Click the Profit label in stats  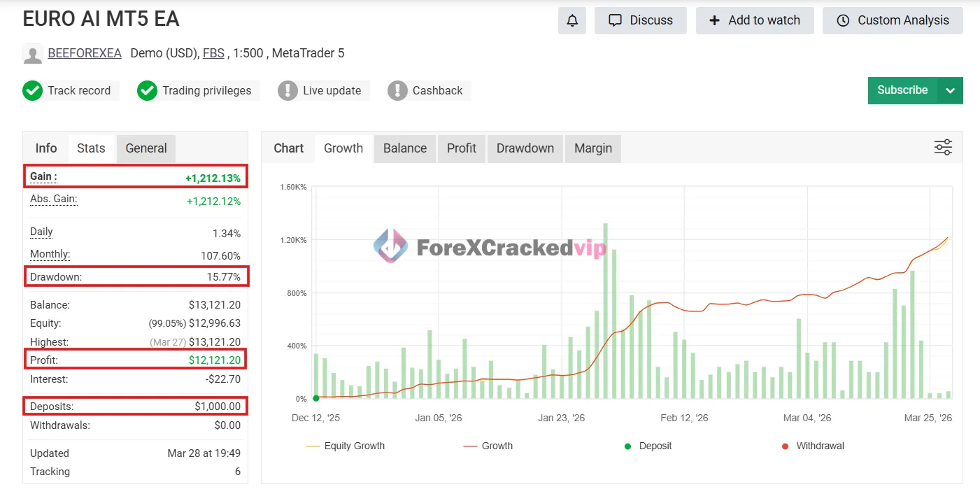click(x=44, y=360)
